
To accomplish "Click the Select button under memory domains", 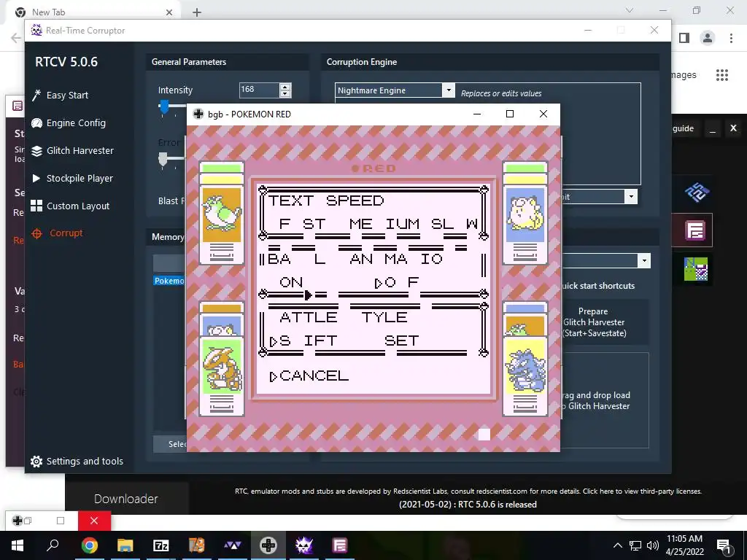I will [171, 444].
